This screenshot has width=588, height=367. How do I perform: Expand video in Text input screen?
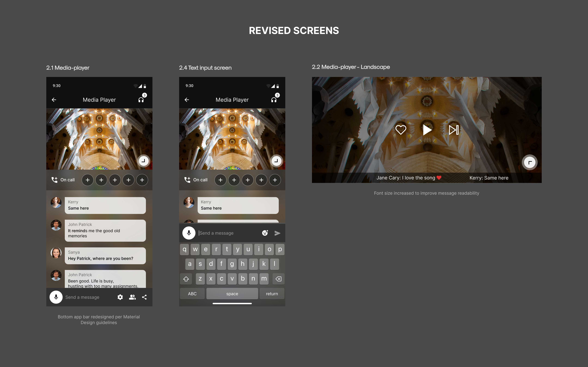point(276,161)
